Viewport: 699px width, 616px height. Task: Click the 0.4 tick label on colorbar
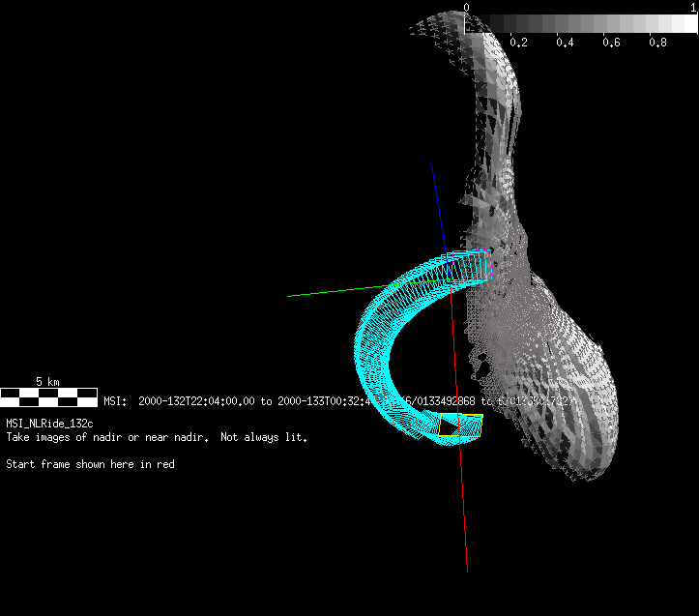tap(565, 44)
